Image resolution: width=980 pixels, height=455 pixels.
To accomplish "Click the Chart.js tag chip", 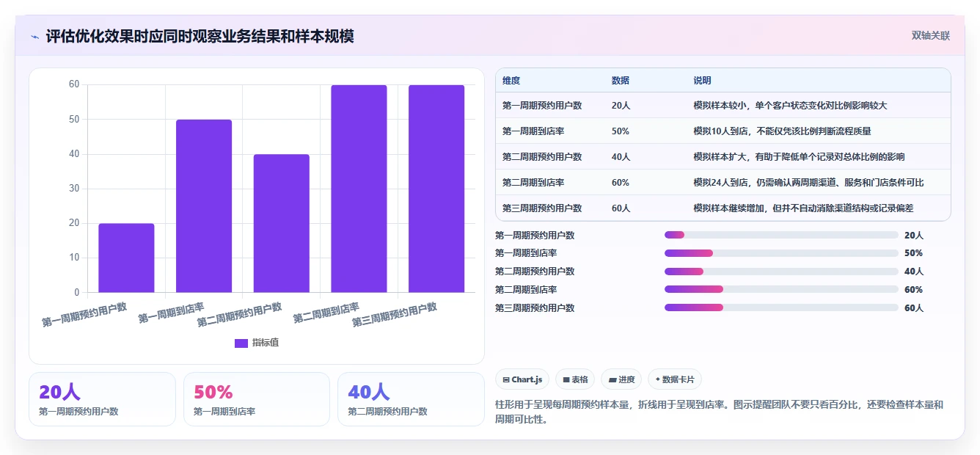I will click(x=522, y=379).
